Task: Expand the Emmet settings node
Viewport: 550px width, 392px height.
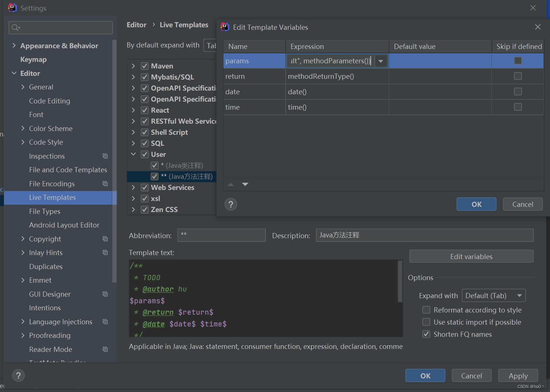Action: coord(23,280)
